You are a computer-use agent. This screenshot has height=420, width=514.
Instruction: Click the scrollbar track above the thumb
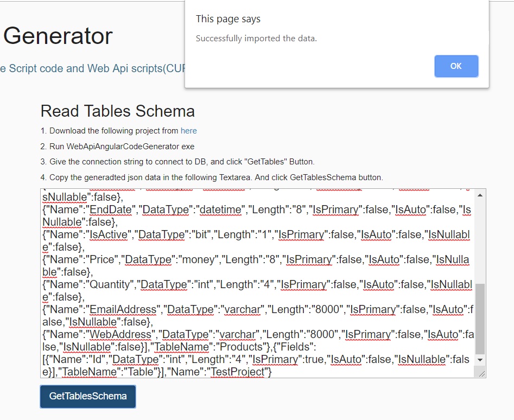[480, 241]
